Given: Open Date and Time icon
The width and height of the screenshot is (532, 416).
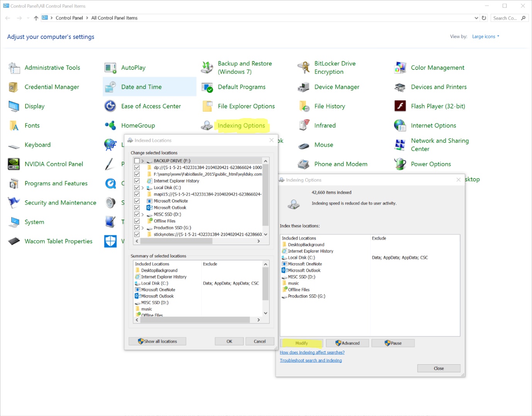Looking at the screenshot, I should 110,87.
